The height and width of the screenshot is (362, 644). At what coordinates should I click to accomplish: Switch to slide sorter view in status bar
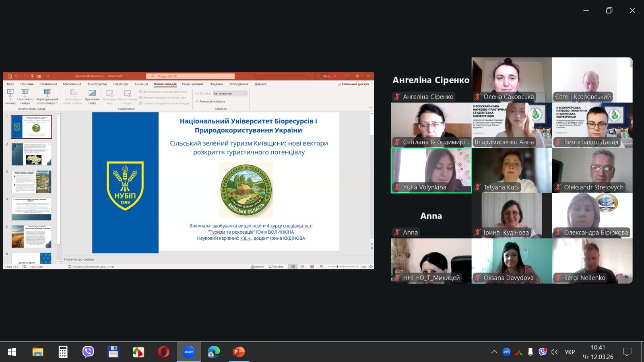click(x=302, y=267)
